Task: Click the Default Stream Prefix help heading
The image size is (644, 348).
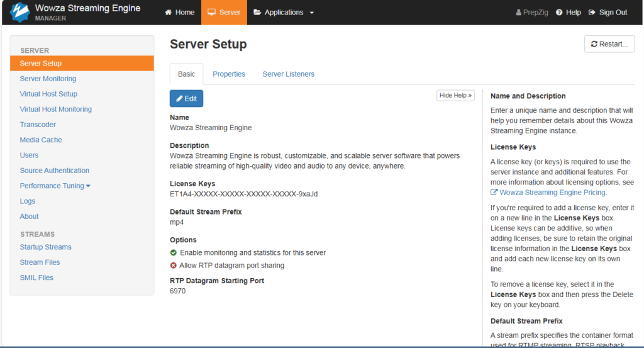Action: click(x=526, y=321)
